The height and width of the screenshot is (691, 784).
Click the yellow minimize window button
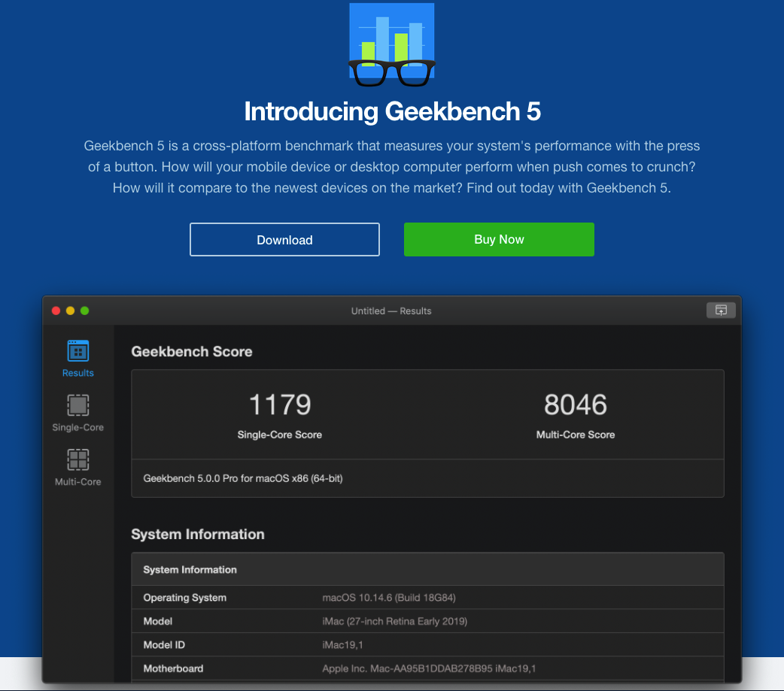pos(71,311)
